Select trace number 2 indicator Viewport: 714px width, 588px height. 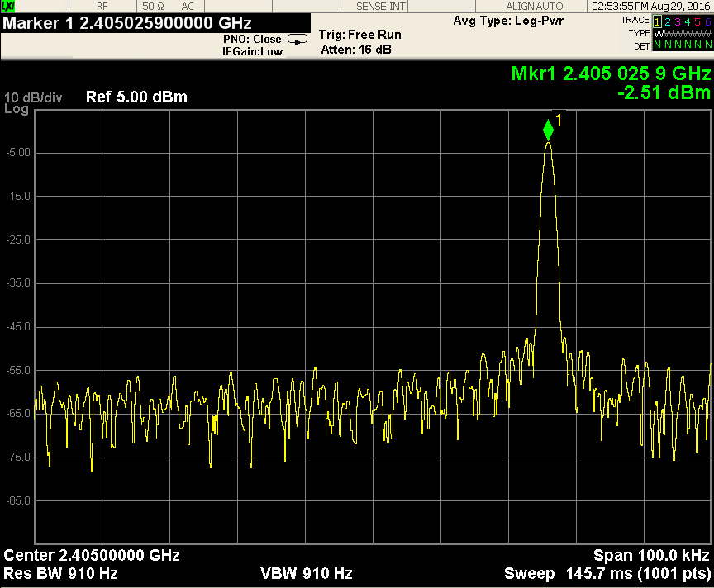(667, 21)
